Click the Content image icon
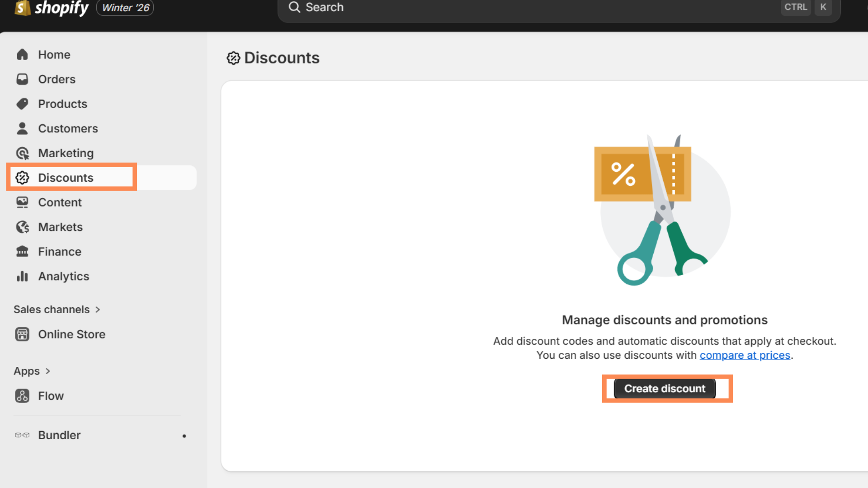The image size is (868, 488). coord(22,202)
